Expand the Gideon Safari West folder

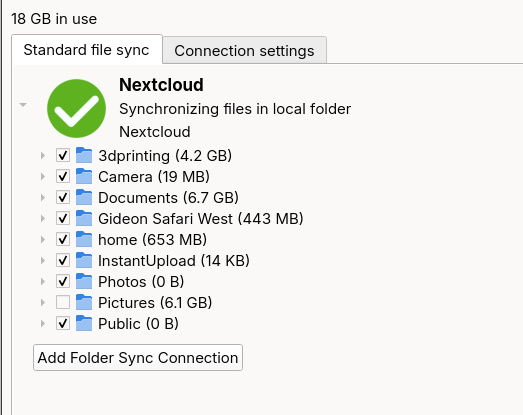point(43,219)
